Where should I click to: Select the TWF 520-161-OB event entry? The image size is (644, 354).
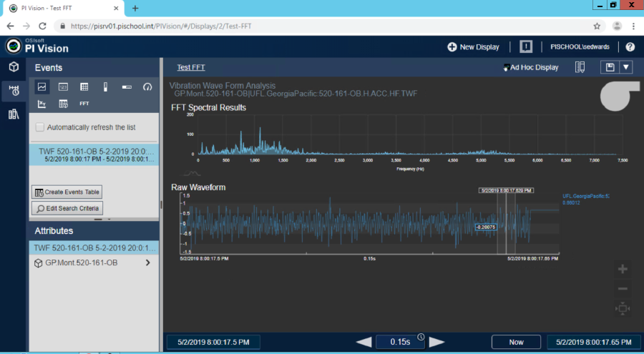point(94,155)
